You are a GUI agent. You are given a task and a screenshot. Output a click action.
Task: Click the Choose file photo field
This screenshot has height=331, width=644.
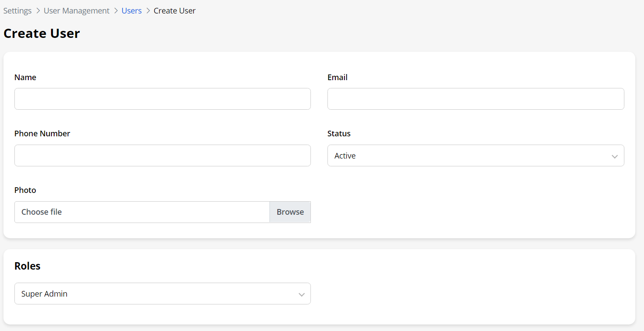pos(142,212)
